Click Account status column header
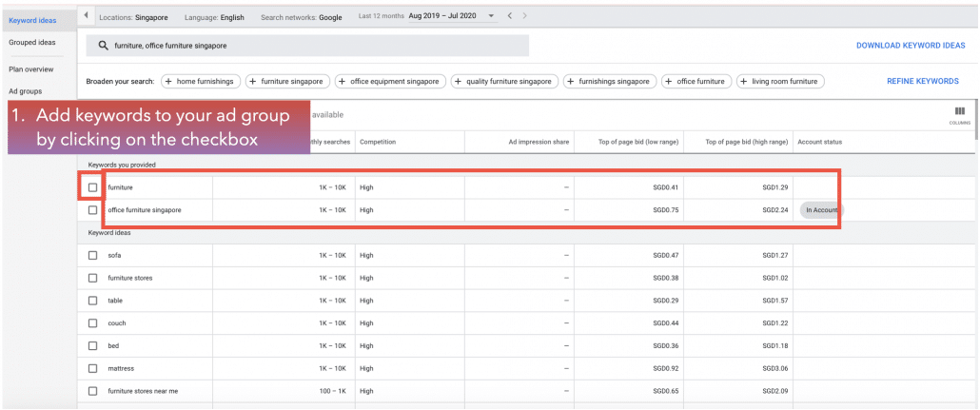Viewport: 980px width, 410px height. click(819, 142)
